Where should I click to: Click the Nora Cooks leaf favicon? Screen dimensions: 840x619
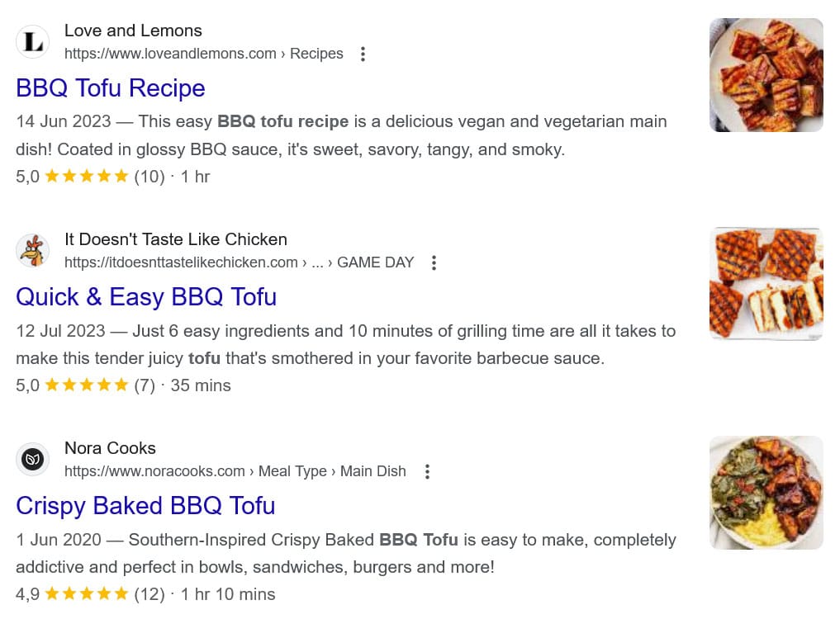[x=32, y=459]
